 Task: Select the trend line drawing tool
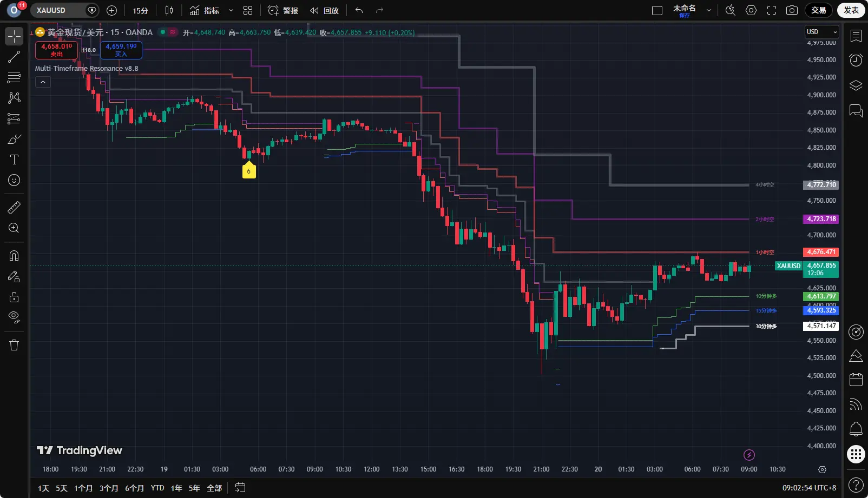(x=14, y=57)
